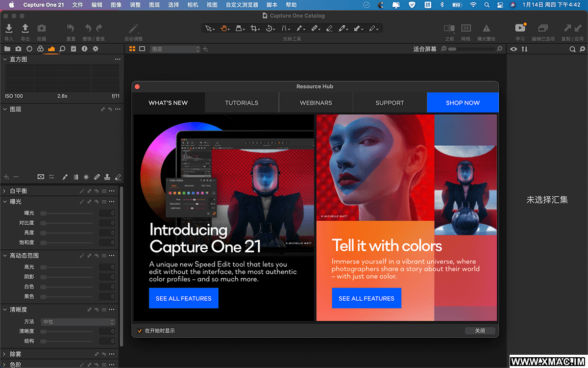Click the 关闭 button
588x368 pixels.
480,331
